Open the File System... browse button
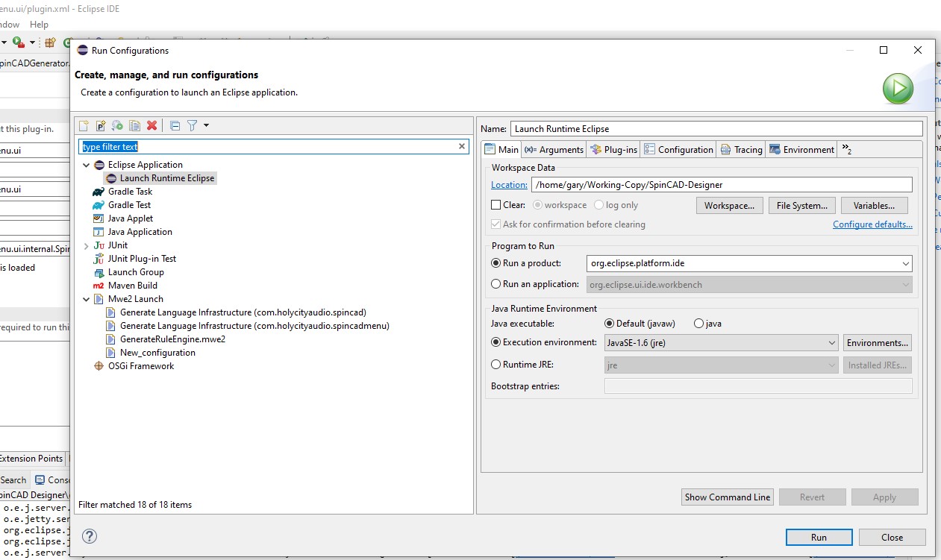 coord(801,205)
